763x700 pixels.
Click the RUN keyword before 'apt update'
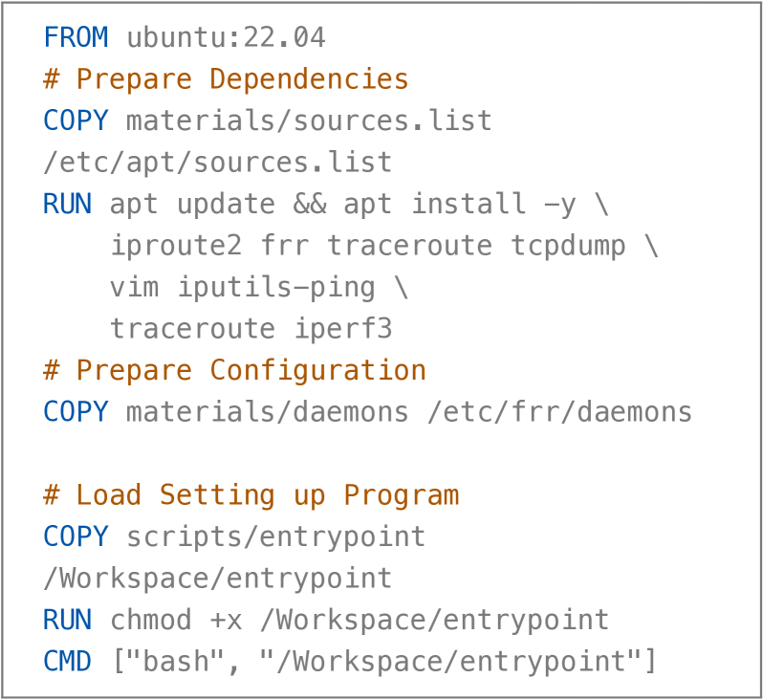click(67, 205)
